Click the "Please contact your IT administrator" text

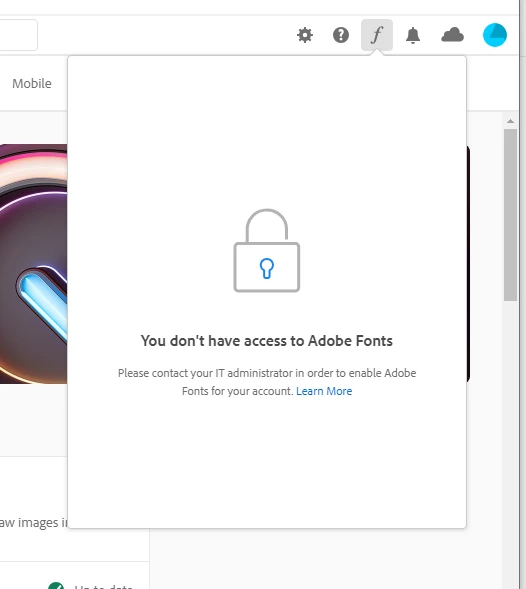(267, 382)
